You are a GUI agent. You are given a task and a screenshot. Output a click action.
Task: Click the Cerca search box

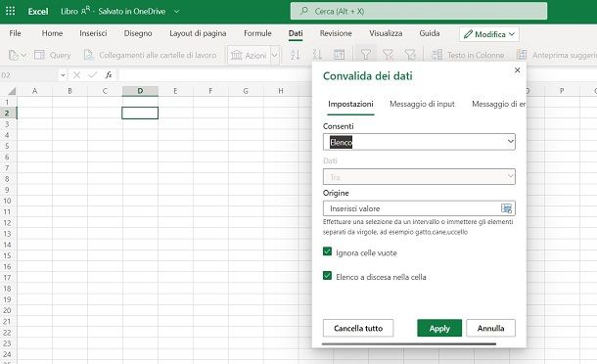point(419,11)
